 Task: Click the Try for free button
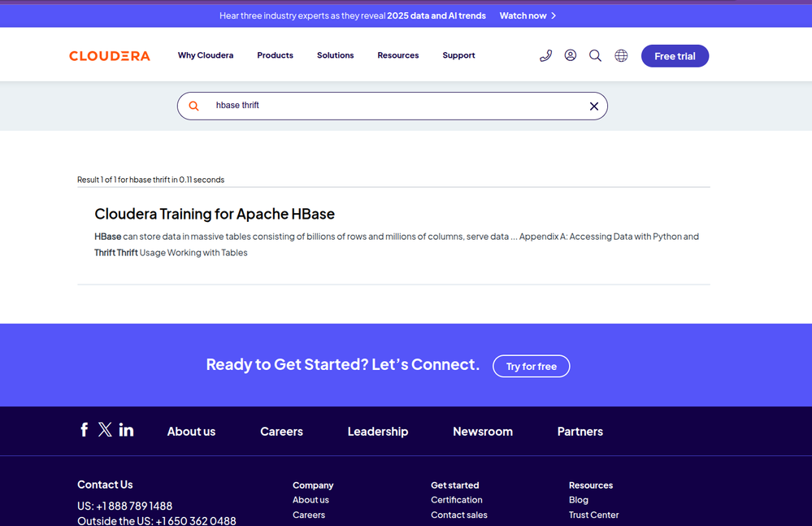click(532, 366)
